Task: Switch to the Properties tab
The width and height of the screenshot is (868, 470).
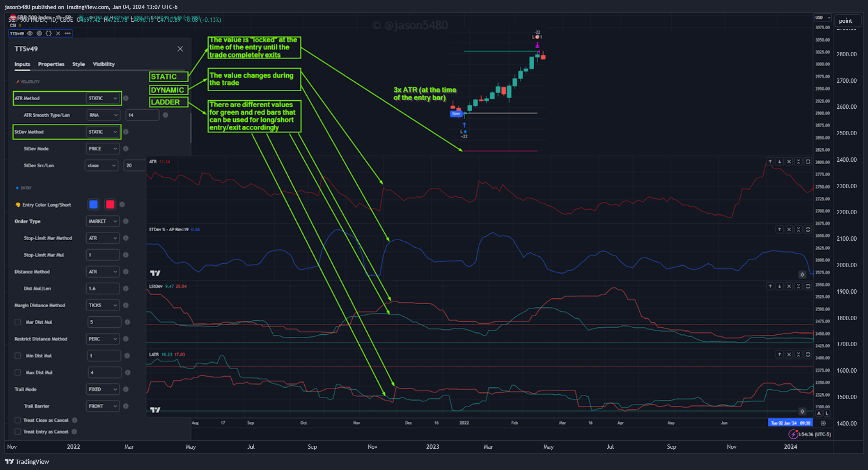Action: click(51, 64)
